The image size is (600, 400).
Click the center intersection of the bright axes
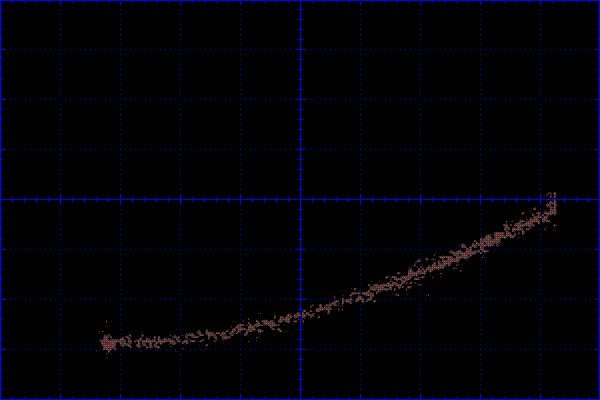(301, 199)
